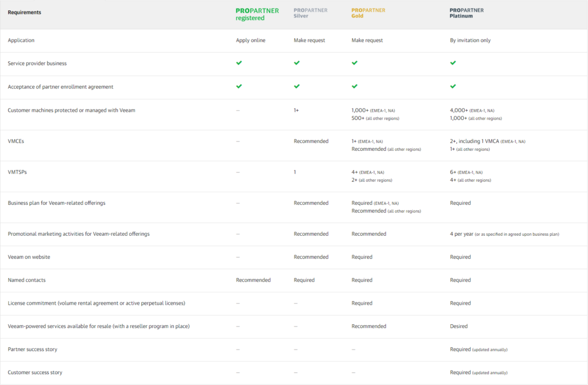This screenshot has width=588, height=385.
Task: Click Registered 'Recommended' in Named contacts row
Action: (x=253, y=280)
